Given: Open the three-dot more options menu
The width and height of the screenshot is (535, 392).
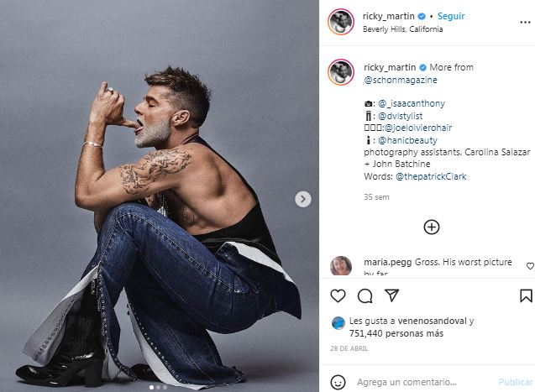Looking at the screenshot, I should pyautogui.click(x=525, y=23).
